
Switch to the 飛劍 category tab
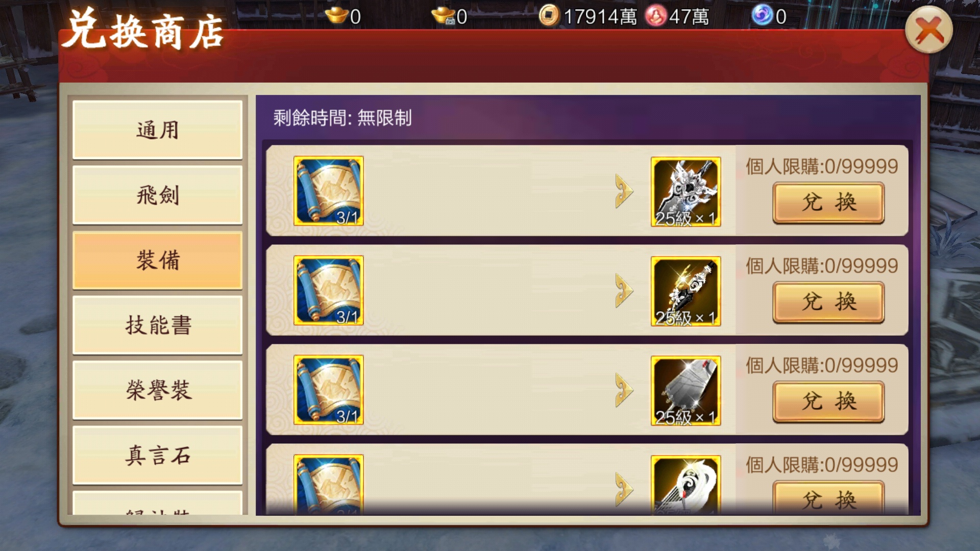[x=157, y=195]
